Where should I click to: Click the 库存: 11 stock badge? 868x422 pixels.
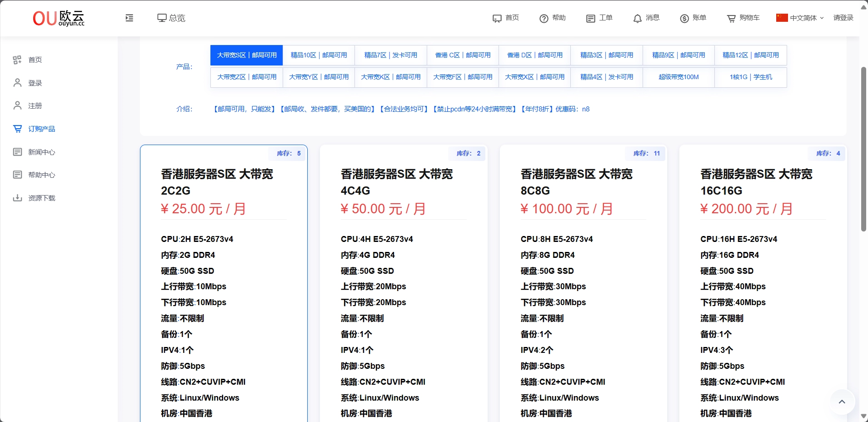(x=646, y=153)
